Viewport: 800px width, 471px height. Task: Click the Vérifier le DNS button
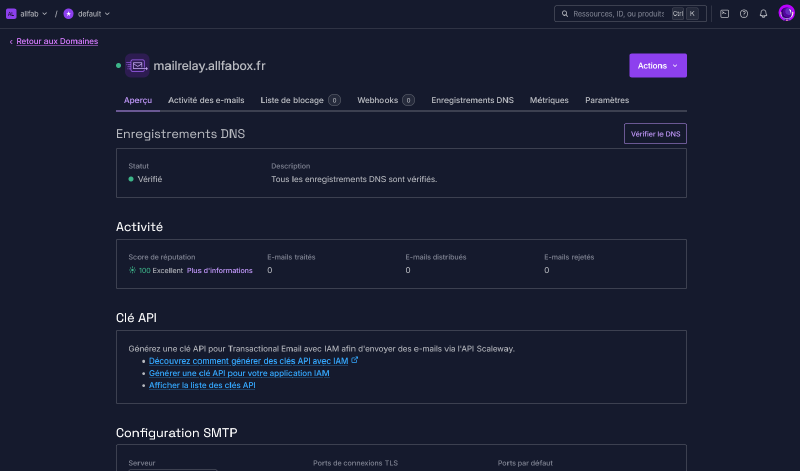pyautogui.click(x=655, y=134)
